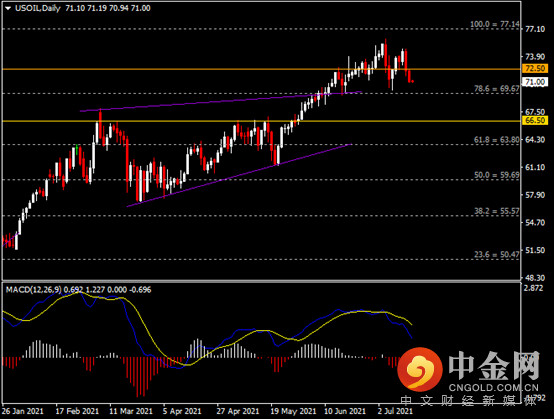Click the MACD(12,26,9) indicator label

[x=34, y=290]
